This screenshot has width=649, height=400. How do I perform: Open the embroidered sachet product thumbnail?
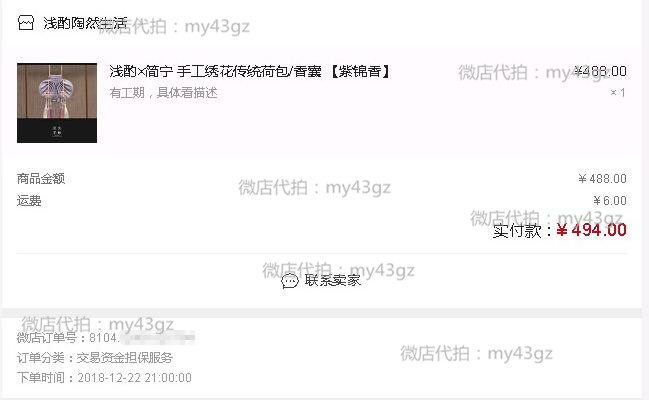[57, 103]
